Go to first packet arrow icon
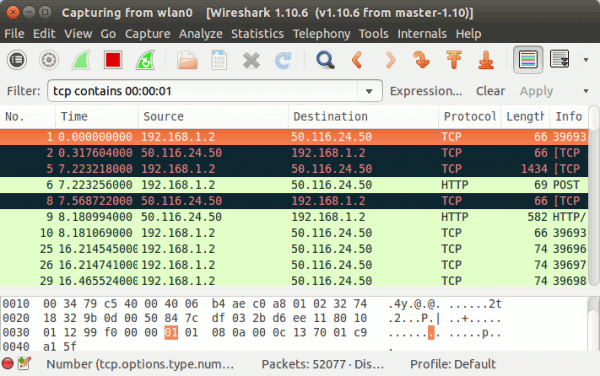Viewport: 600px width, 376px height. [x=454, y=60]
